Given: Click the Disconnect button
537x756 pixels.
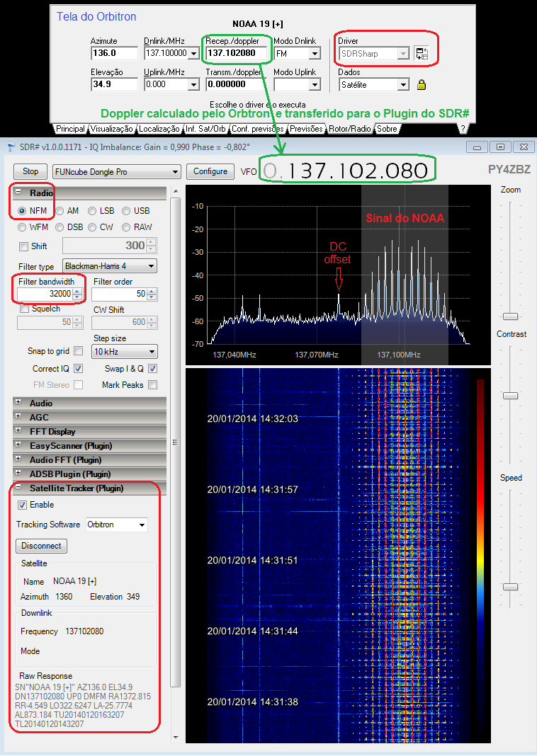Looking at the screenshot, I should 42,546.
